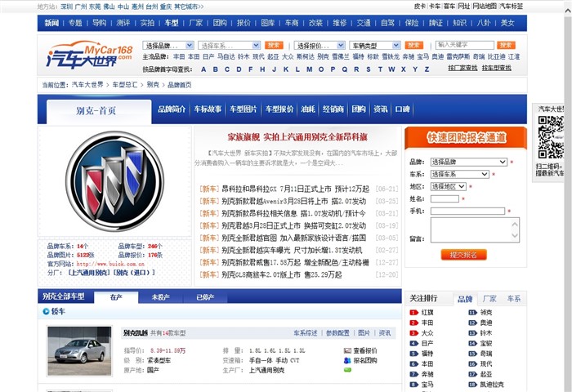Click the search button after 车辆类型
This screenshot has width=572, height=392.
(414, 45)
